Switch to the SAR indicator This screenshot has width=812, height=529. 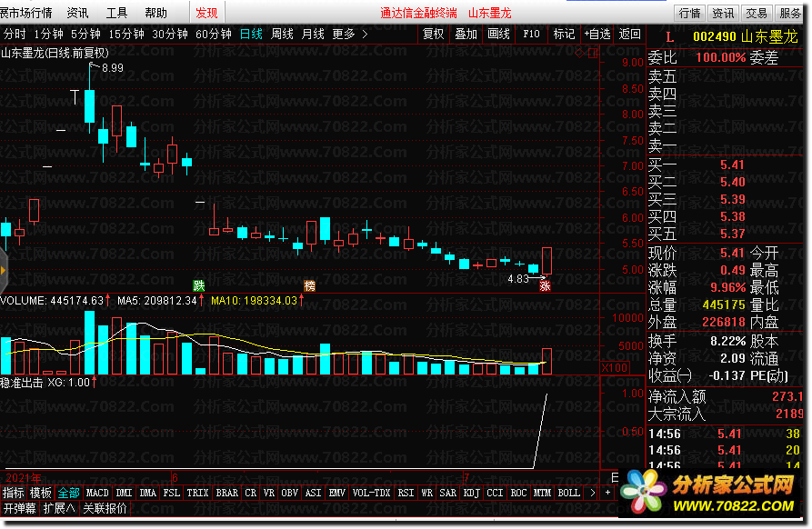coord(448,493)
